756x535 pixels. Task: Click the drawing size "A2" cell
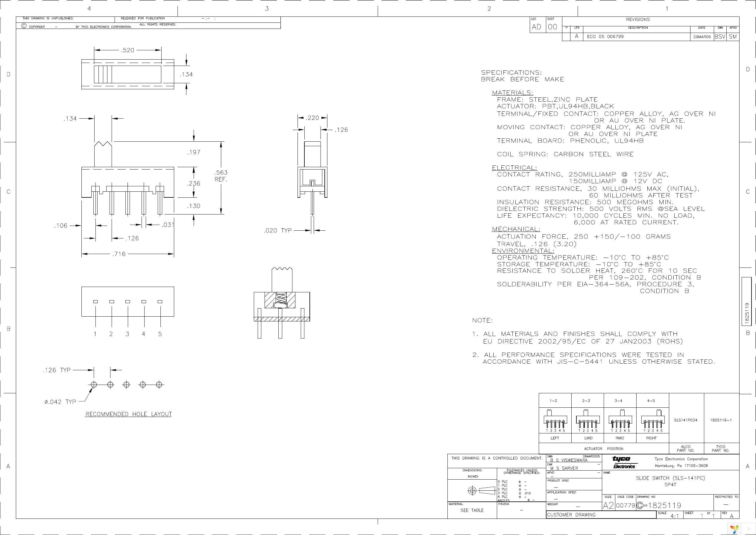[608, 506]
